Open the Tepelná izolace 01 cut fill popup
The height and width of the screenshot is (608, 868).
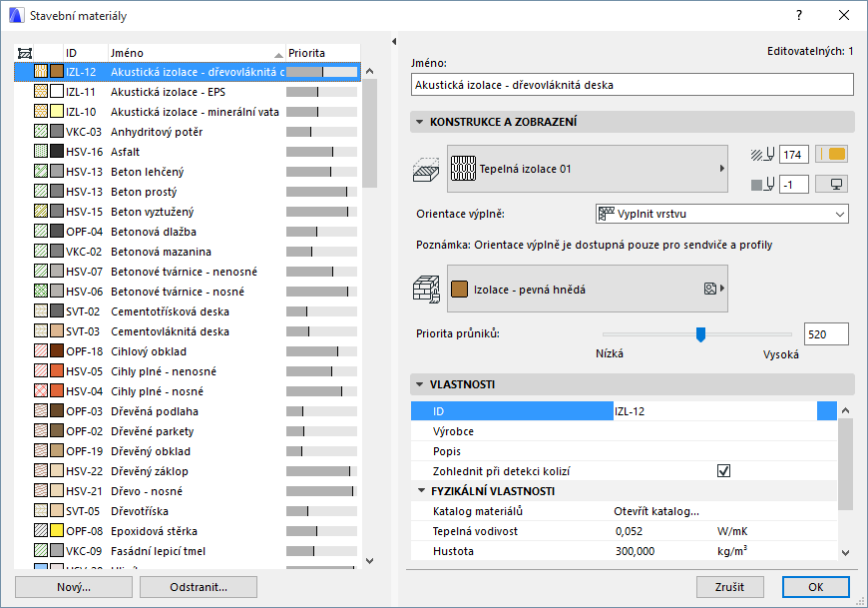pos(588,169)
